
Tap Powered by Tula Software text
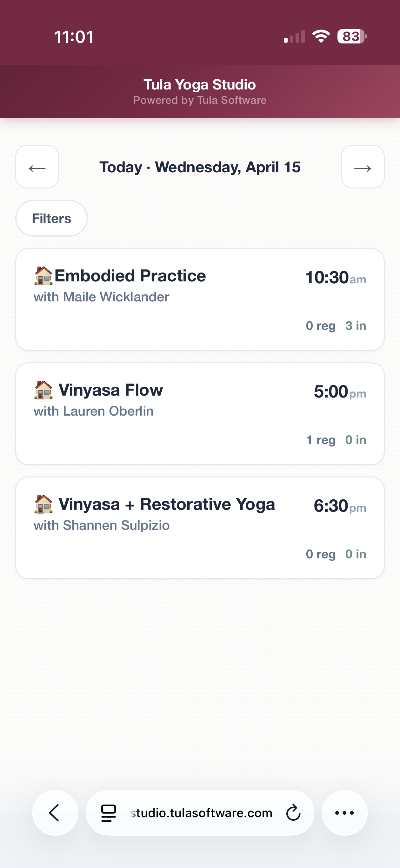[200, 100]
